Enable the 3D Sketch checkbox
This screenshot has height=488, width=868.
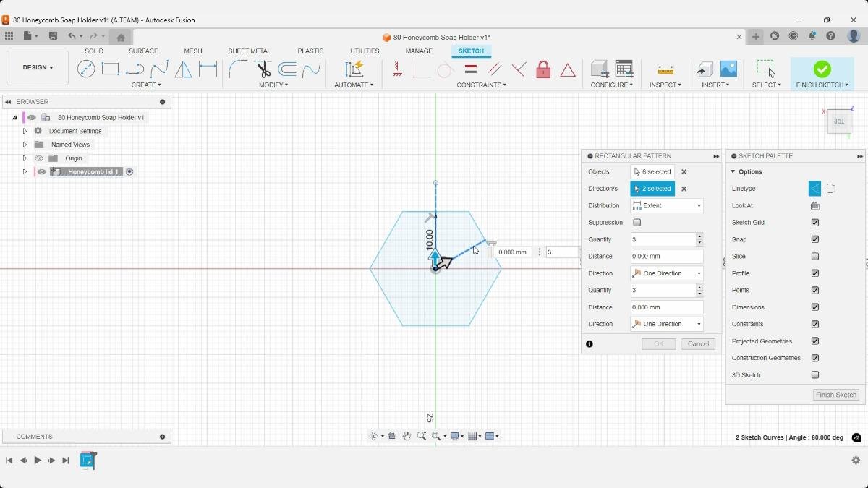click(x=815, y=375)
